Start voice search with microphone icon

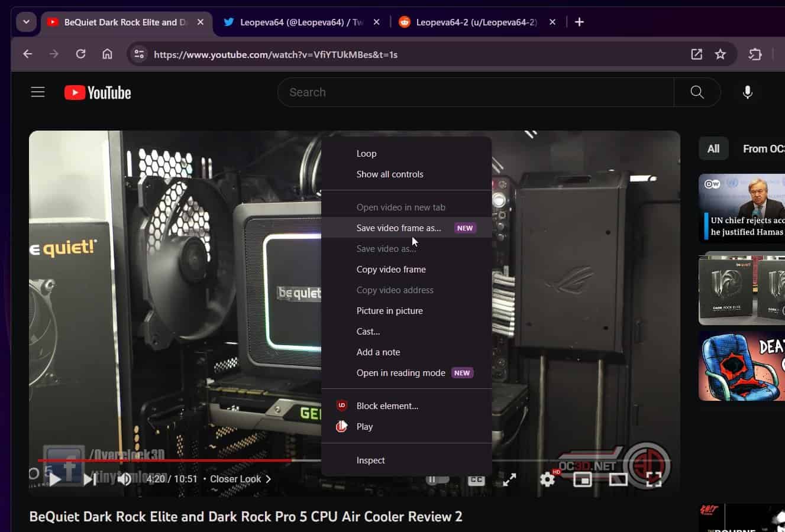pyautogui.click(x=748, y=92)
